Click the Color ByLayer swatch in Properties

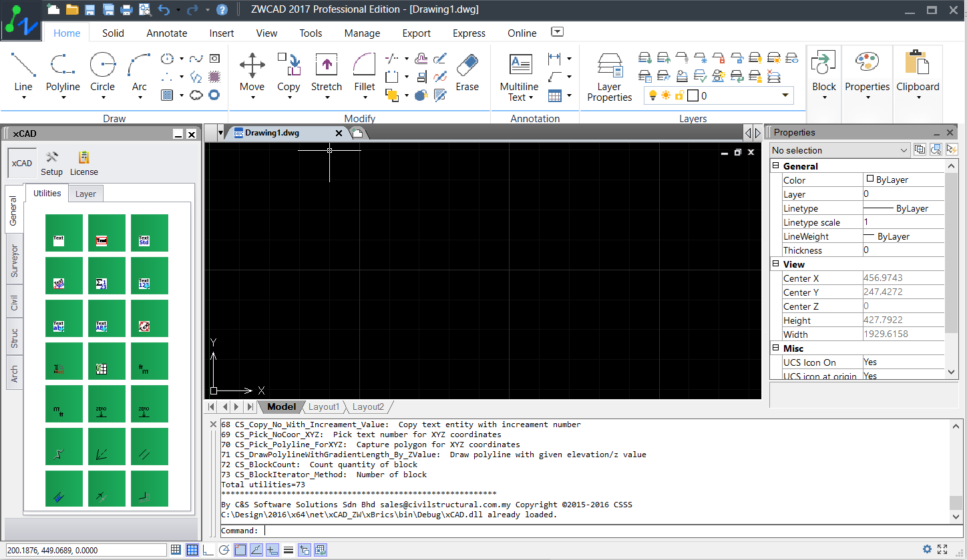click(870, 179)
